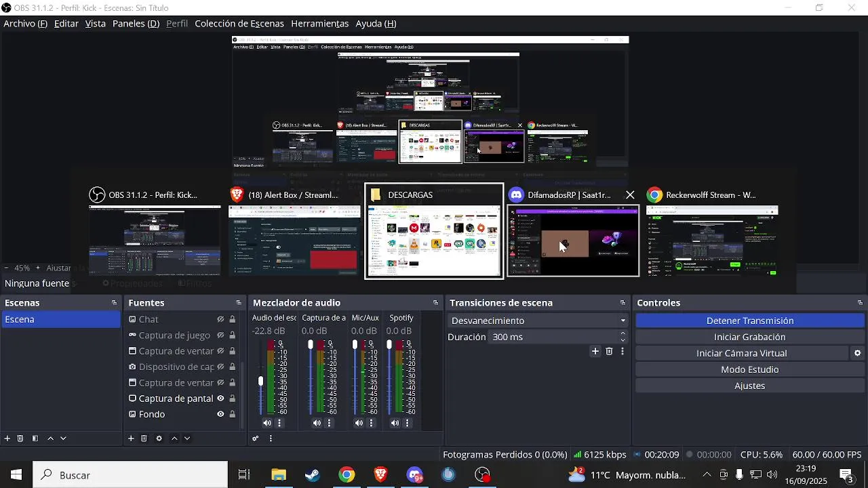This screenshot has width=868, height=488.
Task: Show the Captura de juego source eye icon
Action: click(x=220, y=335)
